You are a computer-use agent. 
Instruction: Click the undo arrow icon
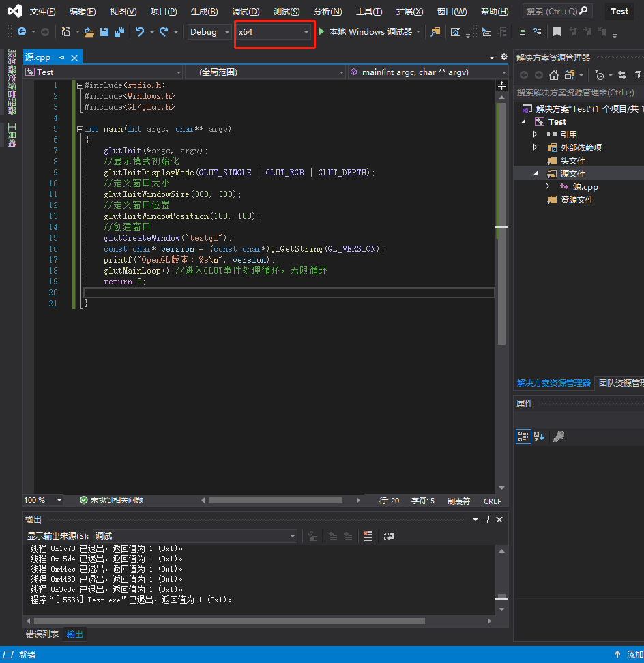point(140,31)
